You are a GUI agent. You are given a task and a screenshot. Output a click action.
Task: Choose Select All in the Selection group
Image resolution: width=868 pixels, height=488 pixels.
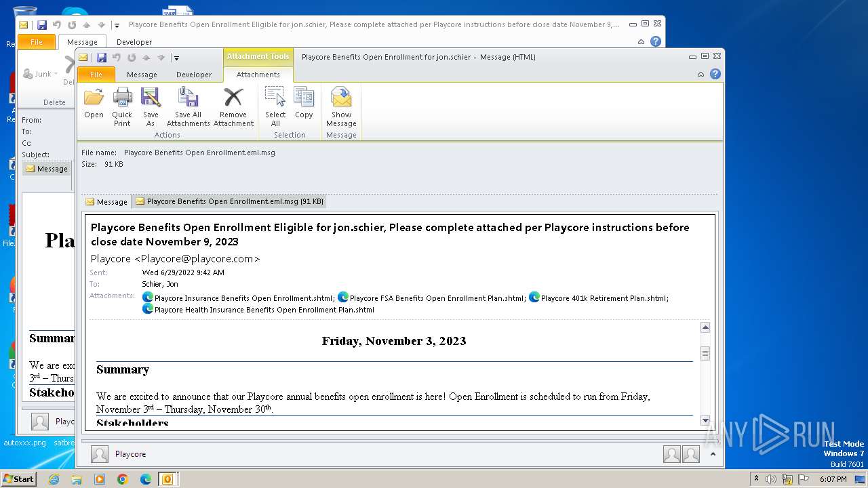click(x=275, y=107)
